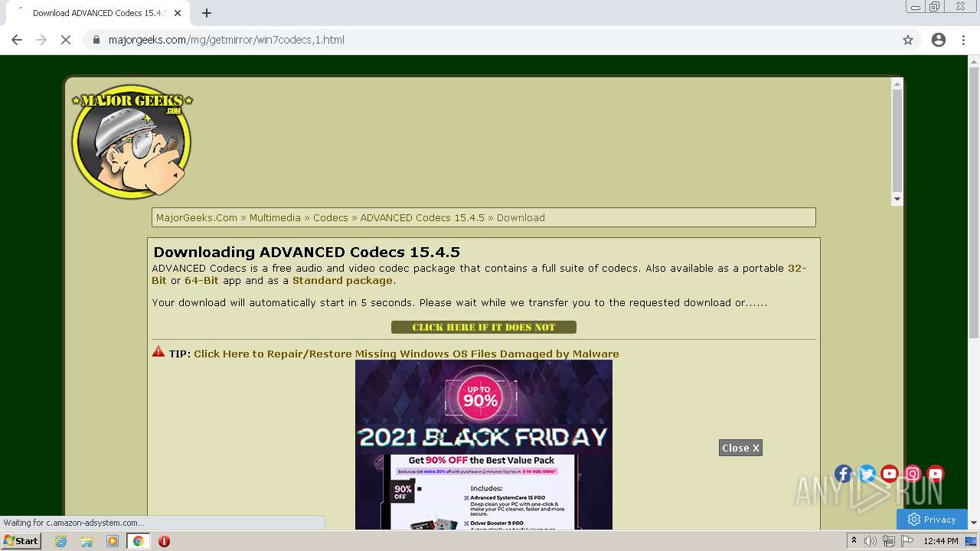Viewport: 980px width, 551px height.
Task: Open a new browser tab
Action: [x=207, y=13]
